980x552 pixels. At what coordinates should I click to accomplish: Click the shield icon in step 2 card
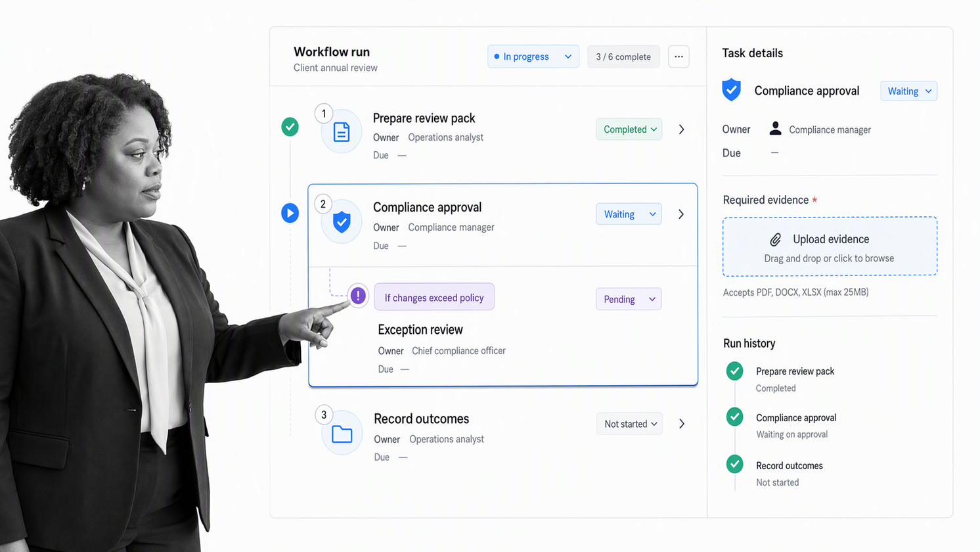click(x=342, y=222)
